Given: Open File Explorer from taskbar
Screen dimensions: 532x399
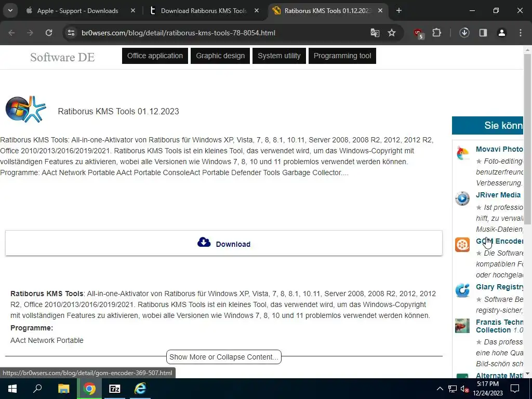Looking at the screenshot, I should [x=64, y=389].
